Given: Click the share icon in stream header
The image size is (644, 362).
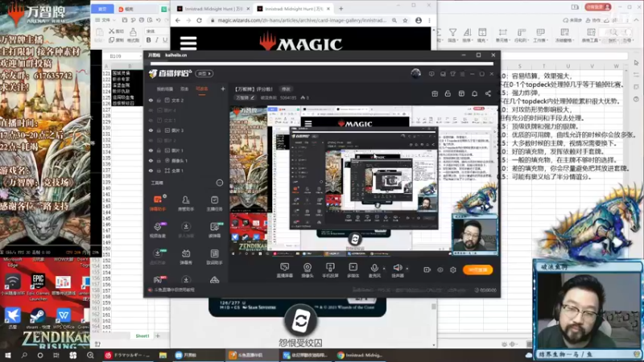Looking at the screenshot, I should tap(488, 93).
